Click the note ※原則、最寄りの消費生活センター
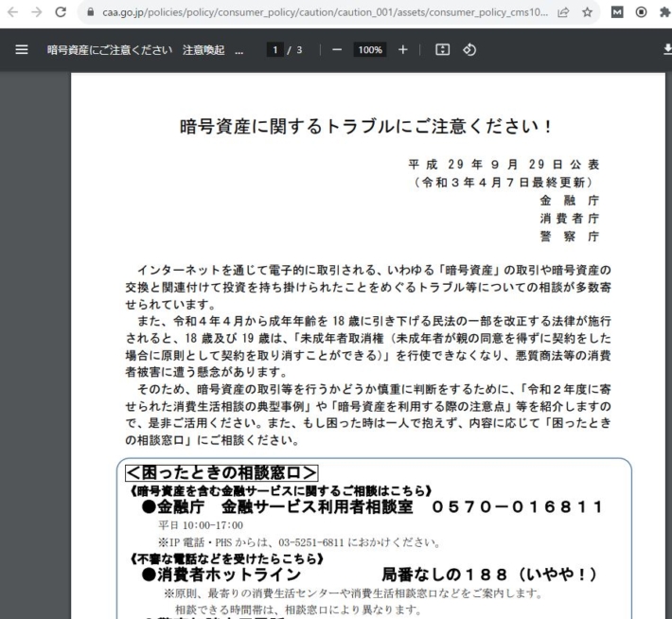 pos(353,593)
